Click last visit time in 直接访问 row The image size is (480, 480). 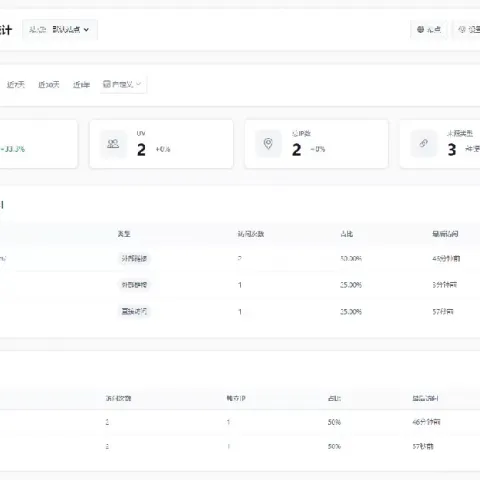tap(443, 312)
